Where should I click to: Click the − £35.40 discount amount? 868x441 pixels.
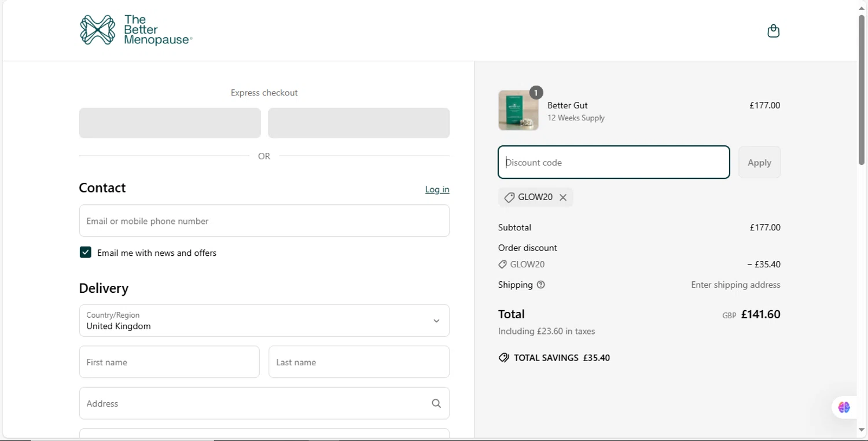[764, 264]
